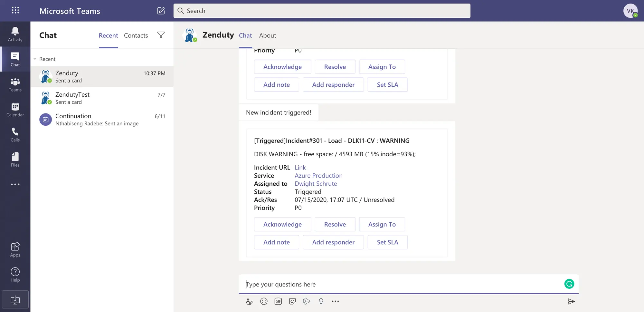Click Assign To on the upper incident card
This screenshot has height=312, width=644.
(x=382, y=67)
